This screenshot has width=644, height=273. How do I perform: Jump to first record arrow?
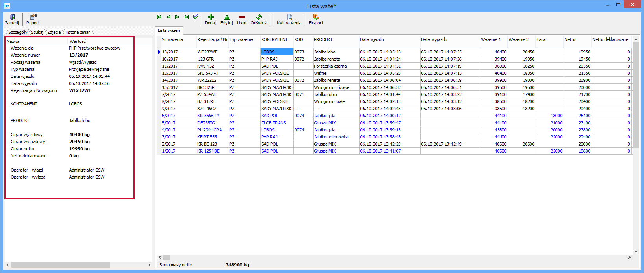point(159,17)
